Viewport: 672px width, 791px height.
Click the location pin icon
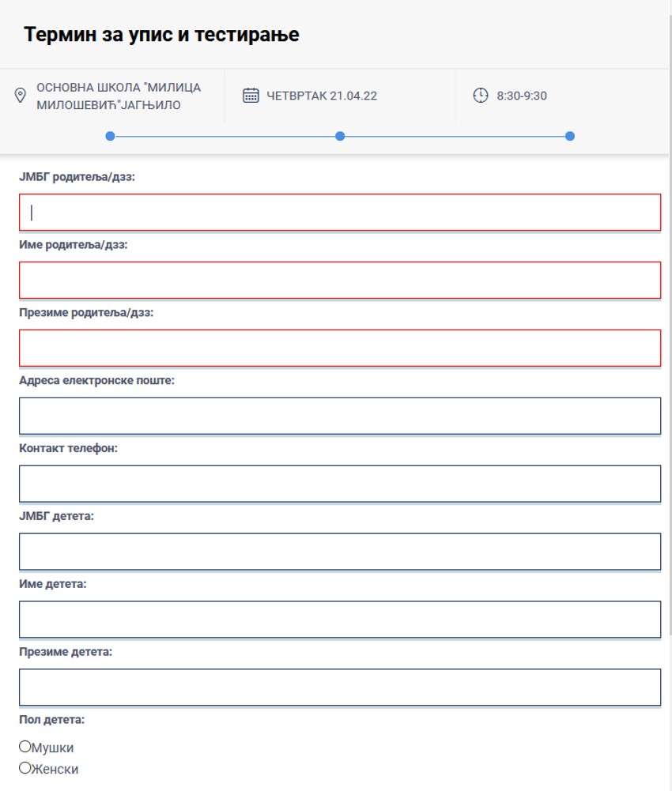(x=21, y=96)
